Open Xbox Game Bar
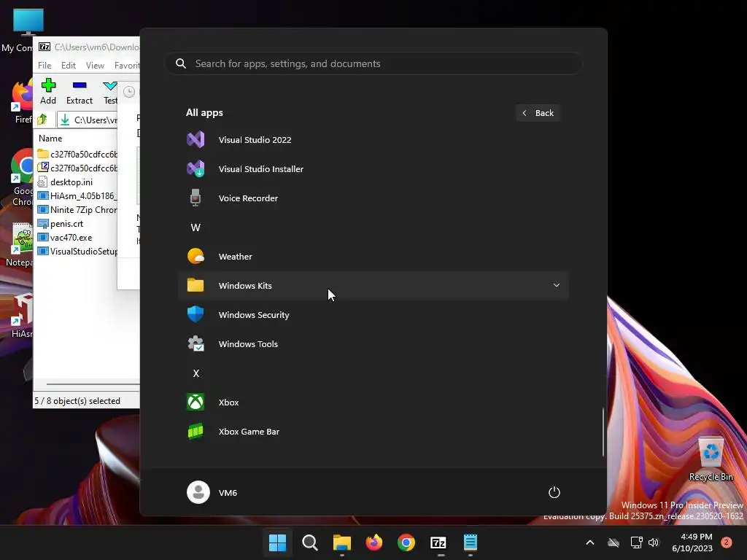 pyautogui.click(x=373, y=432)
